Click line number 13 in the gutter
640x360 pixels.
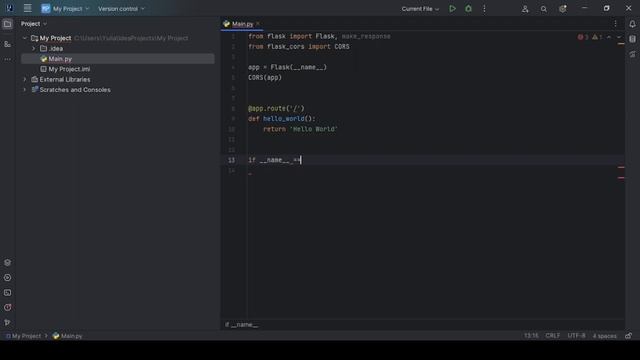pos(231,160)
